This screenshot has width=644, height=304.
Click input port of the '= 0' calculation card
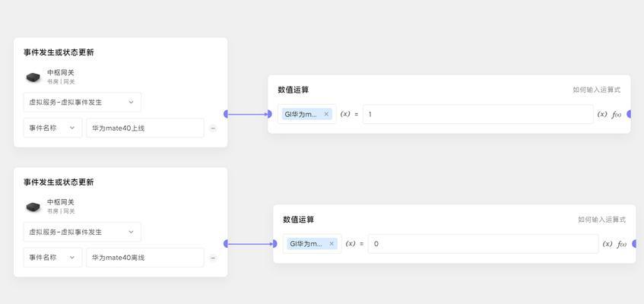274,244
